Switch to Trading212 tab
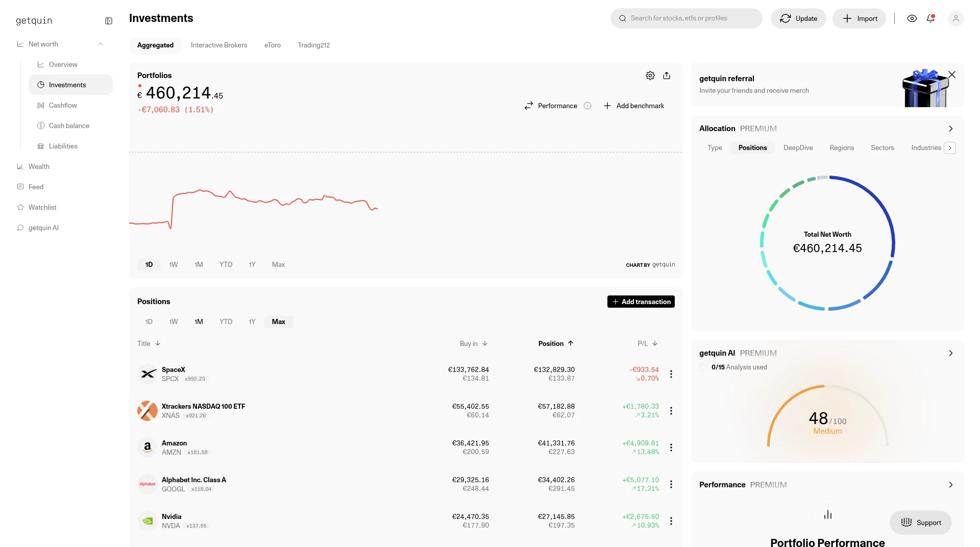The height and width of the screenshot is (547, 980). pyautogui.click(x=314, y=45)
